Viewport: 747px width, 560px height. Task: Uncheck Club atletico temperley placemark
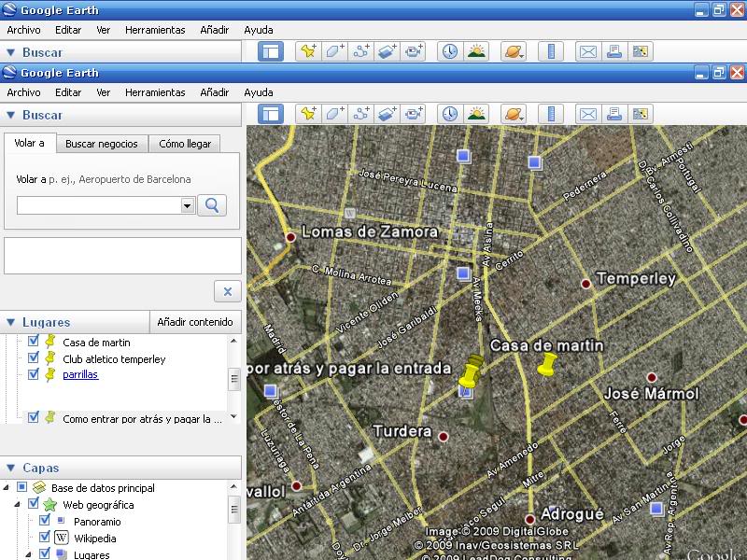34,357
